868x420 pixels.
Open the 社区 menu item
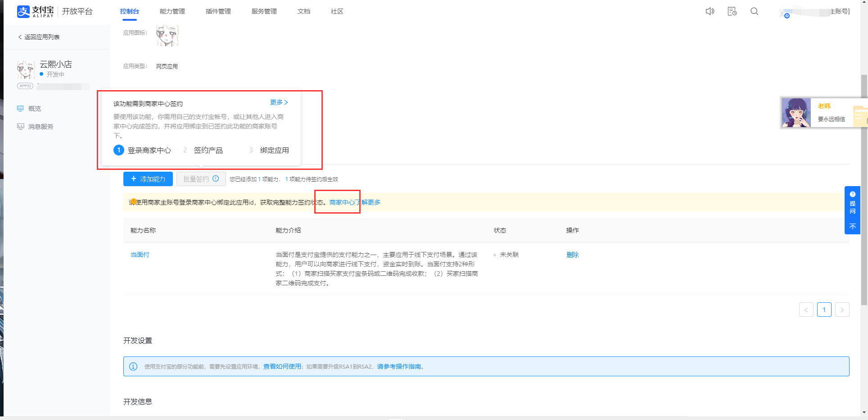(x=337, y=11)
